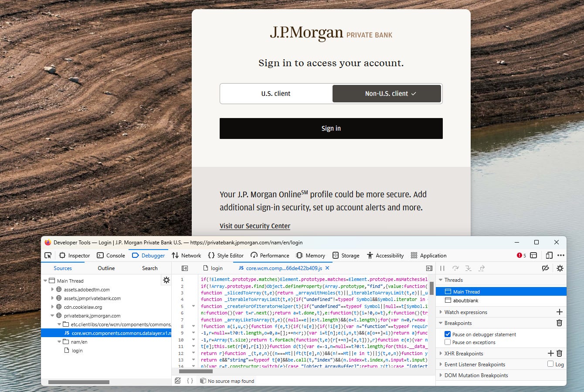Open the Accessibility panel
The image size is (584, 392).
(x=385, y=255)
